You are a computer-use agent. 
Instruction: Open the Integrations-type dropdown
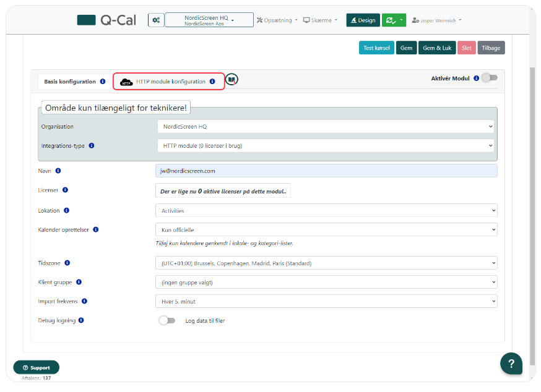326,146
